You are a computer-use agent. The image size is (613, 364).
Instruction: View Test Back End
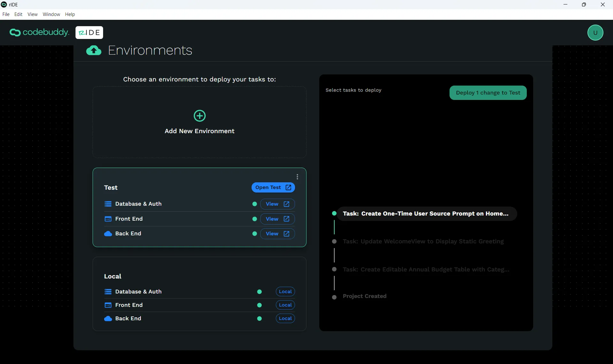[277, 234]
